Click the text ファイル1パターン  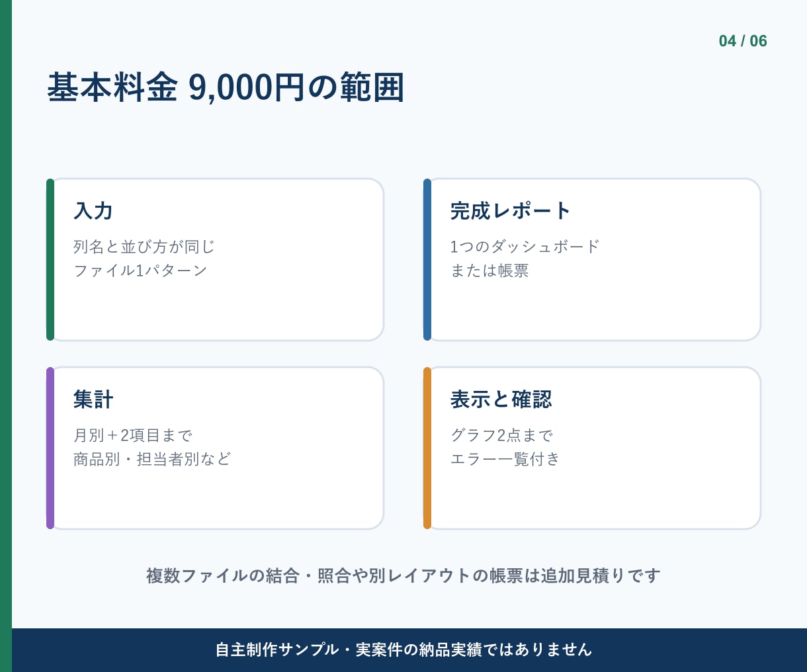click(140, 271)
